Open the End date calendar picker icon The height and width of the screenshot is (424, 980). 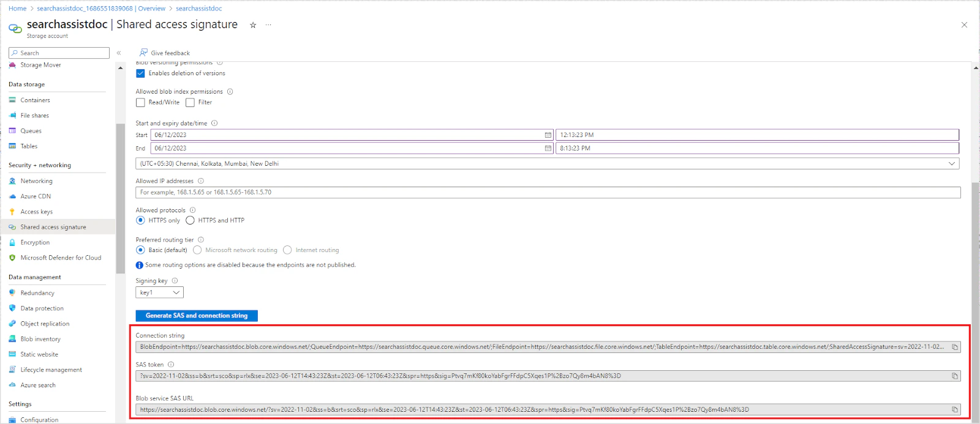548,148
